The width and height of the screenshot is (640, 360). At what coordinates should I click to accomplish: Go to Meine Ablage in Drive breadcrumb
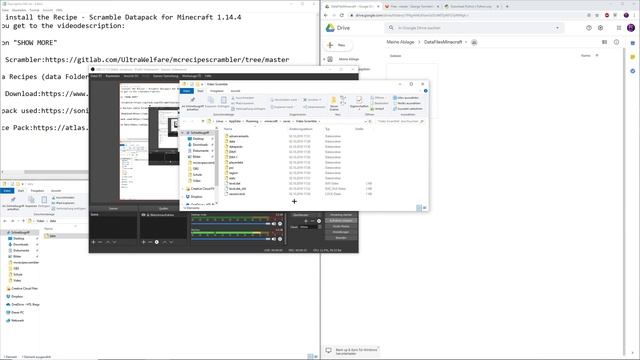400,42
